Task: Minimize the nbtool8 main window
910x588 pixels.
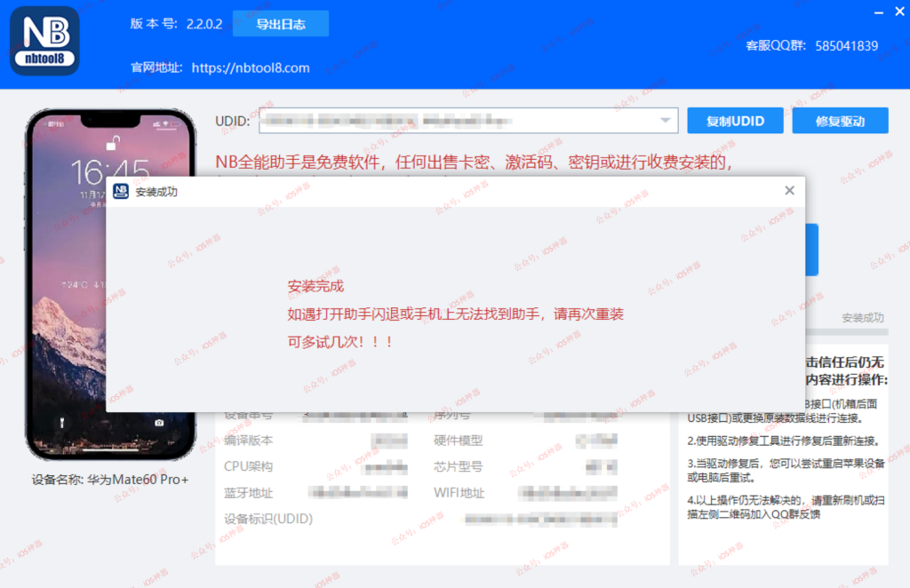Action: (x=879, y=12)
